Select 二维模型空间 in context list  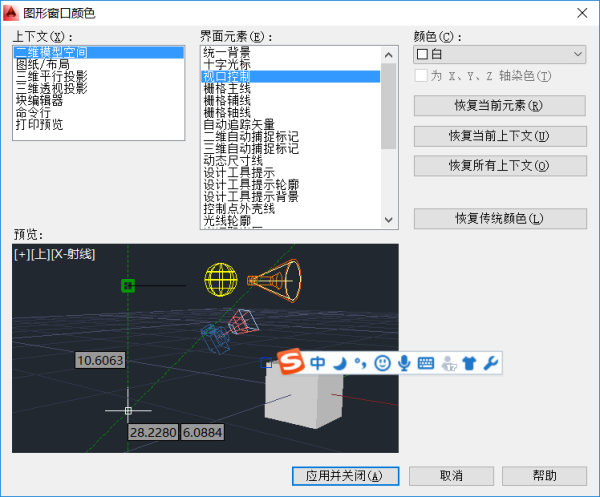click(x=99, y=52)
